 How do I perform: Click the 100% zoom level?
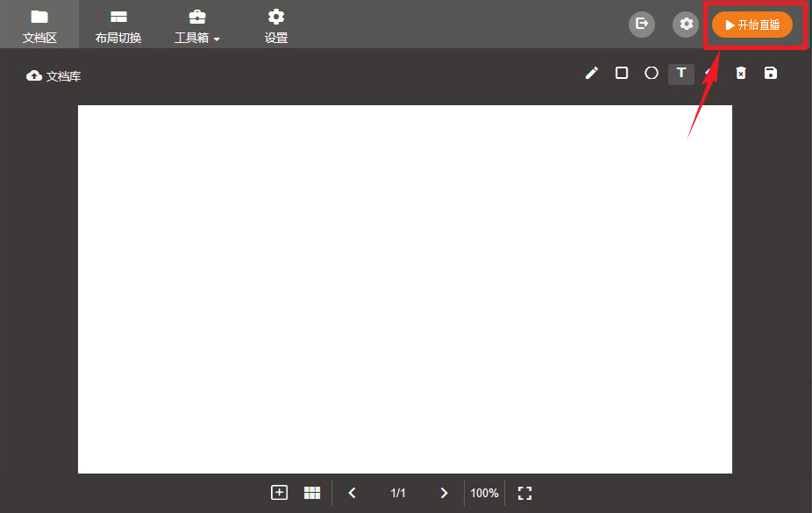(x=484, y=493)
